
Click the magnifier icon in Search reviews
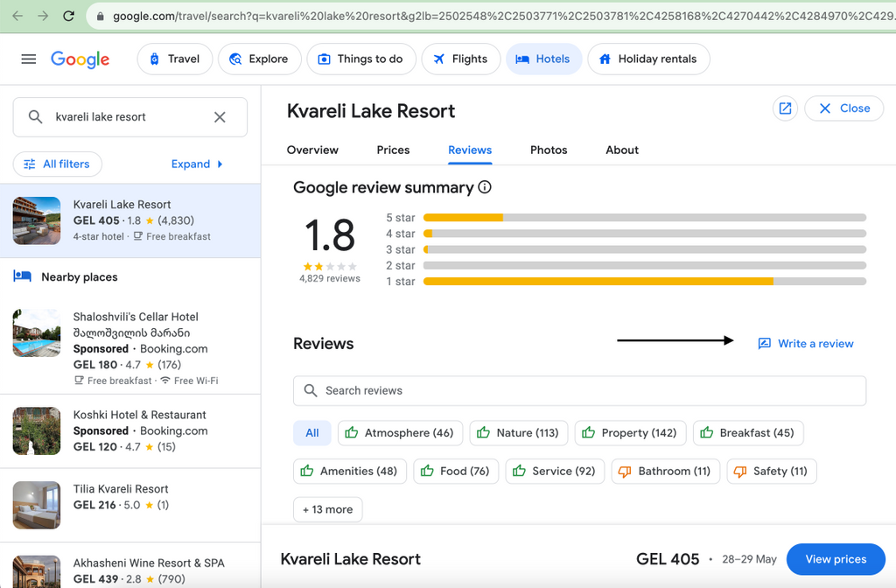311,390
